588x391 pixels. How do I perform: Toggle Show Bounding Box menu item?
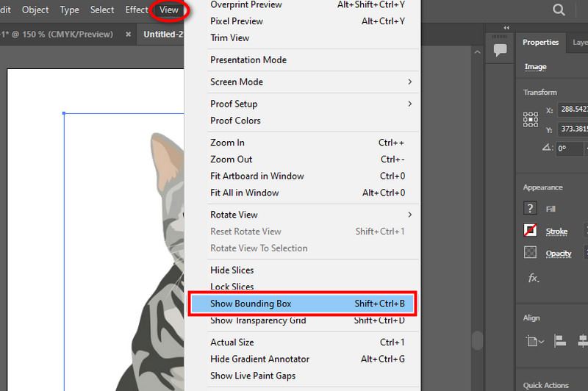tap(302, 304)
